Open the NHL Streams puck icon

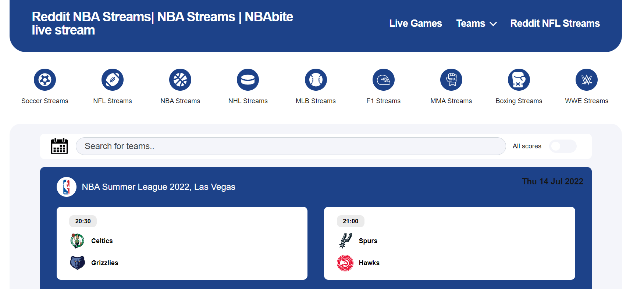[248, 80]
